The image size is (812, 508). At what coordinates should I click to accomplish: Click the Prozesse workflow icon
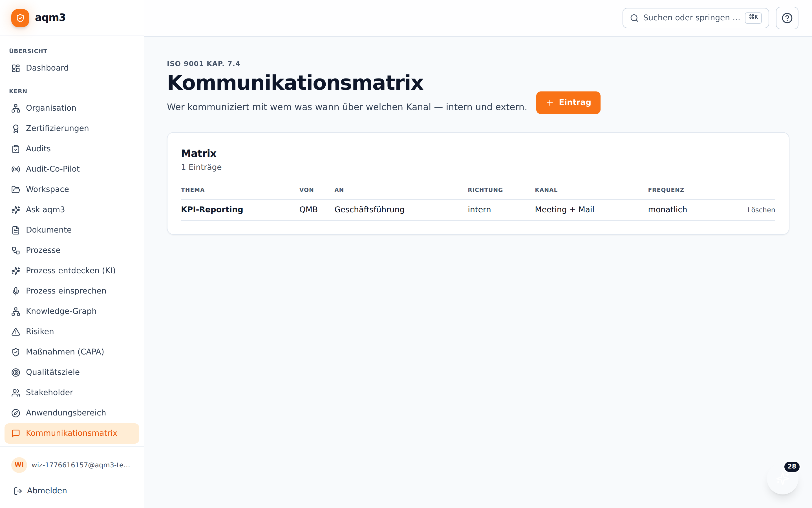tap(16, 251)
